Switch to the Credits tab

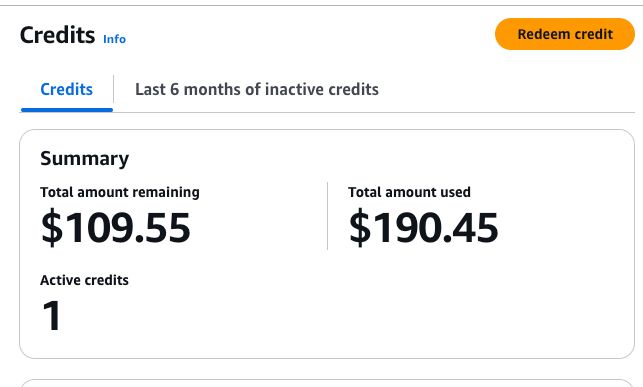point(66,89)
